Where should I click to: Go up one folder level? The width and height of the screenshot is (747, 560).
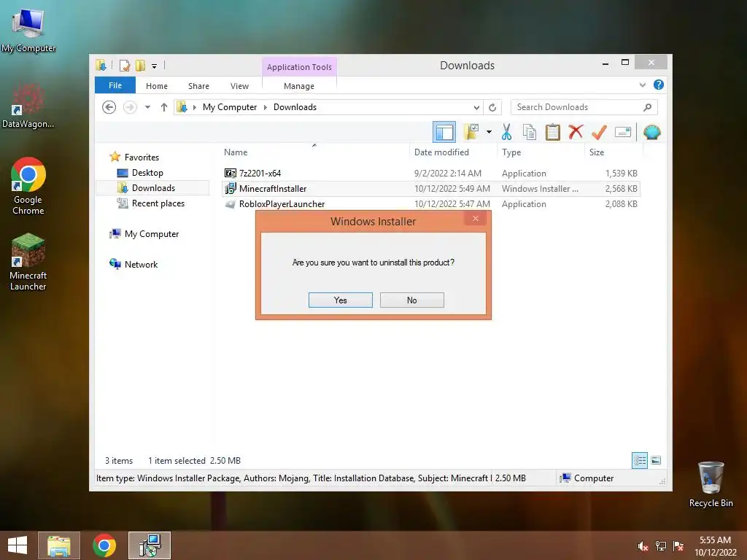(x=164, y=107)
